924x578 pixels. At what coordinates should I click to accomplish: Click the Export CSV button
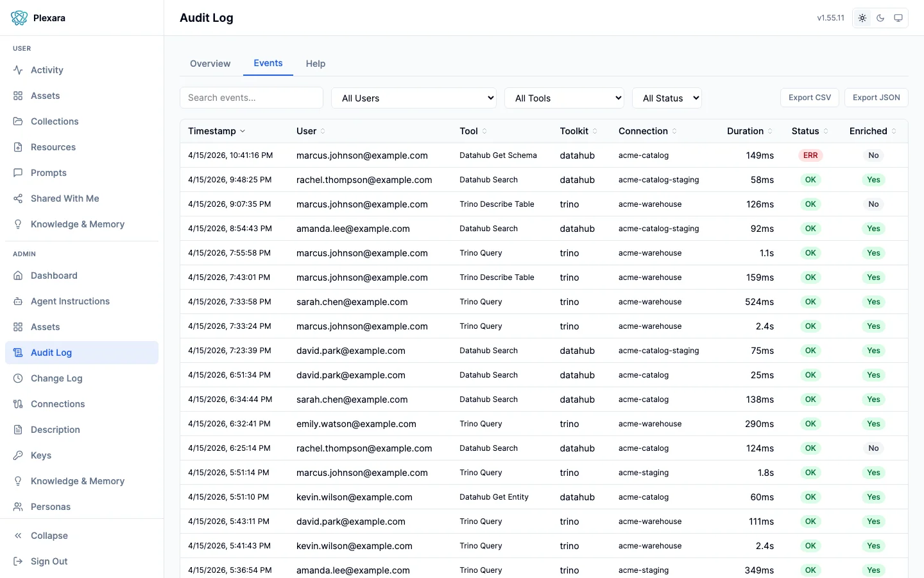[810, 98]
